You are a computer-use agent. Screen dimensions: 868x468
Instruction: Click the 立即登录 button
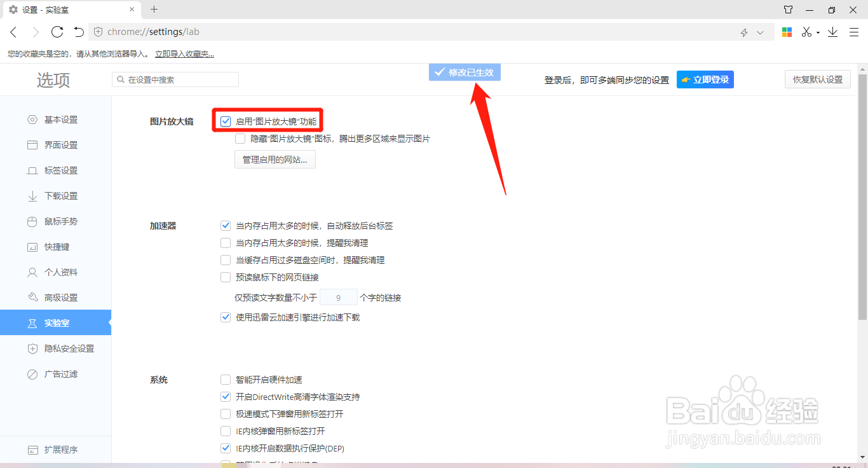705,79
